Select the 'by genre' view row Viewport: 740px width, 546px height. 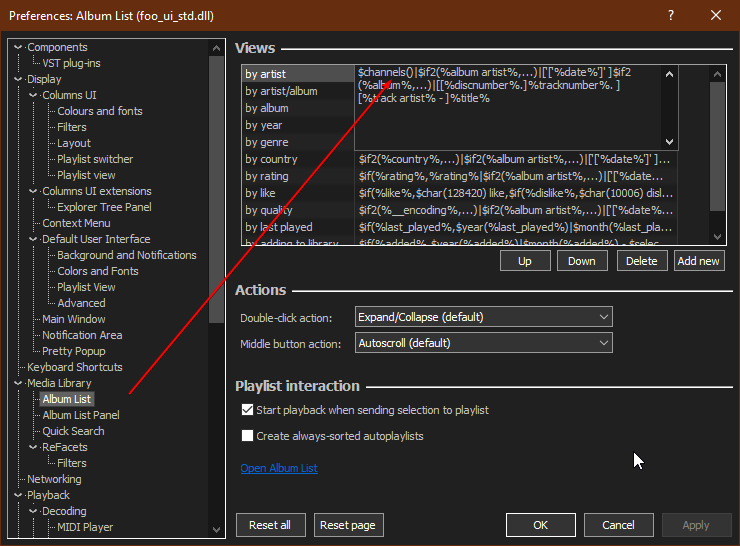click(267, 142)
